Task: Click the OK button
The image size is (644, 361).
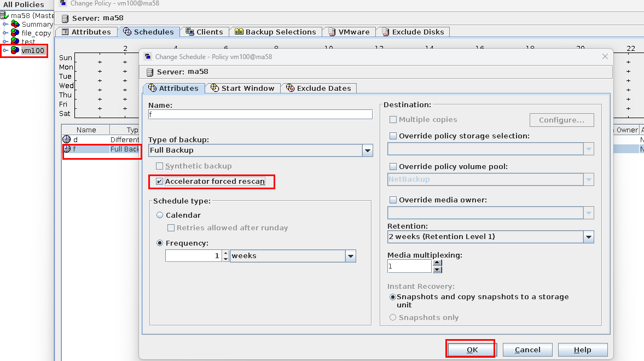Action: coord(472,350)
